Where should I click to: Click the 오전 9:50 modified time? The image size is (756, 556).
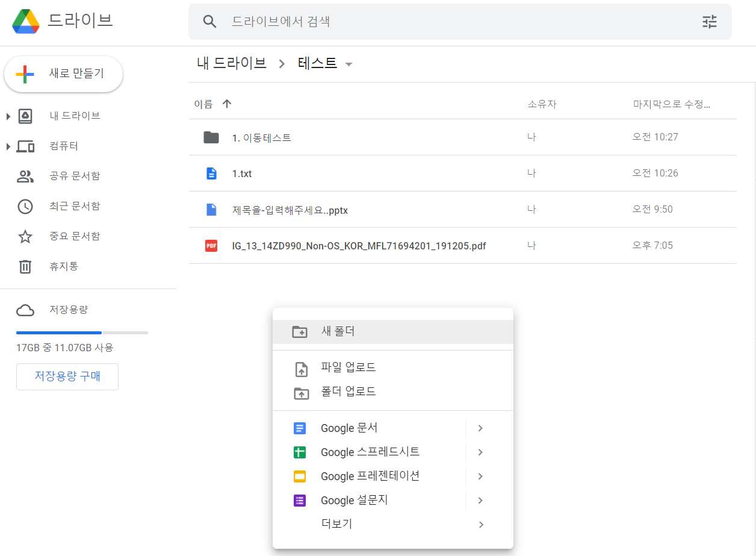652,209
